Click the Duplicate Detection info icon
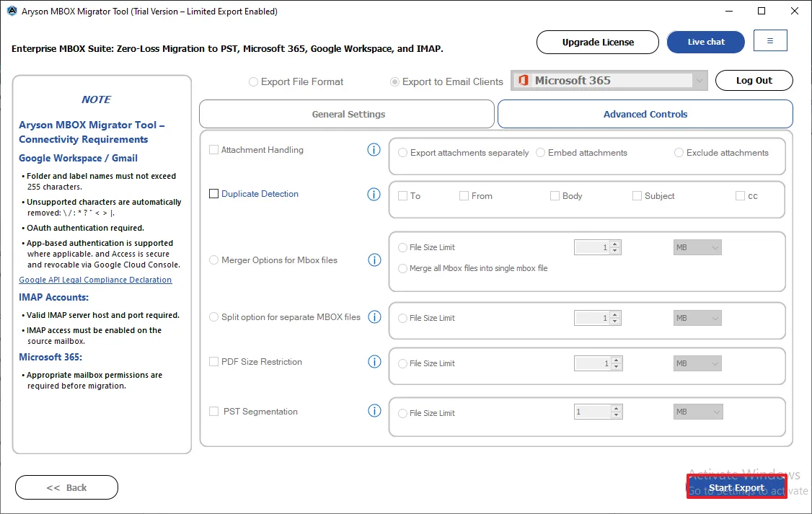 point(374,194)
